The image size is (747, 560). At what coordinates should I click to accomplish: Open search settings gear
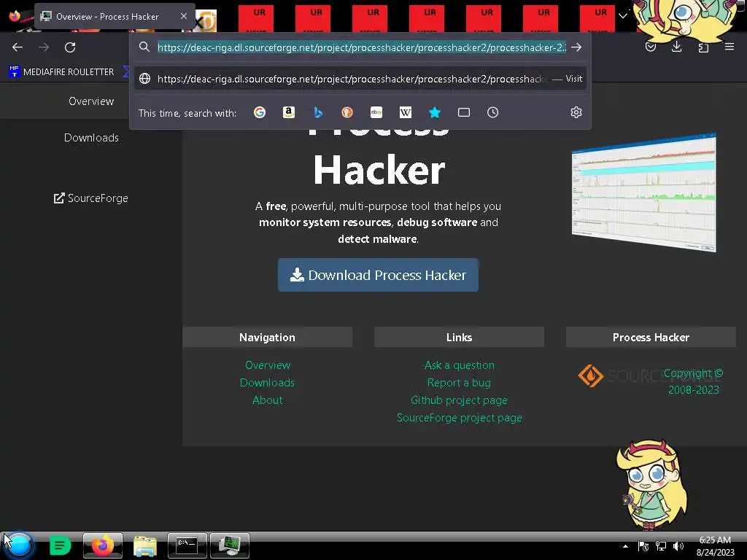coord(576,112)
